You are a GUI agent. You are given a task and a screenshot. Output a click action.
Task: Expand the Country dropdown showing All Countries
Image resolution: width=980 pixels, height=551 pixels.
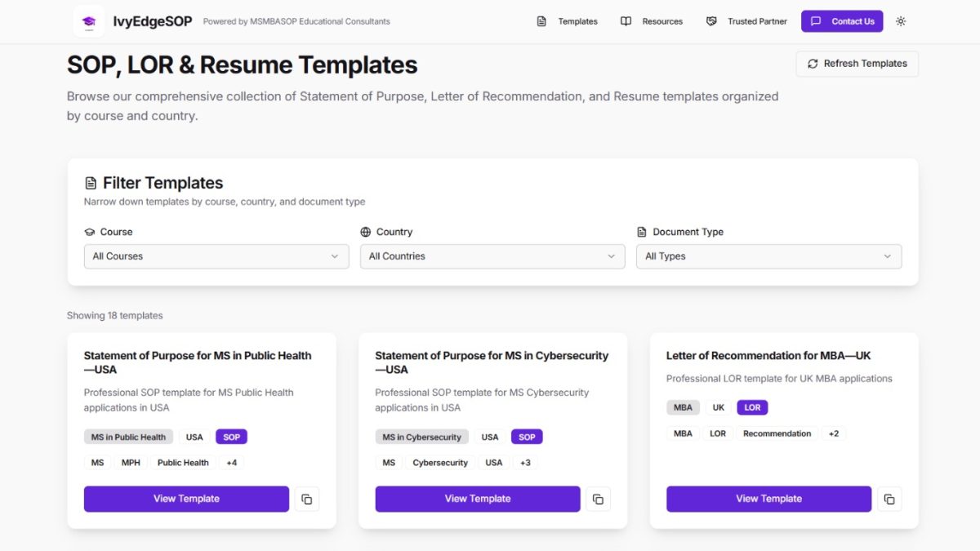point(492,256)
